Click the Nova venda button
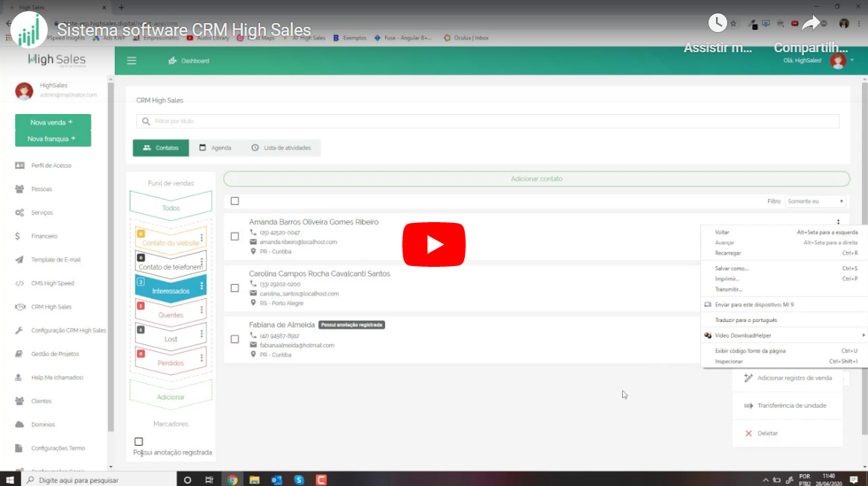 click(x=53, y=122)
